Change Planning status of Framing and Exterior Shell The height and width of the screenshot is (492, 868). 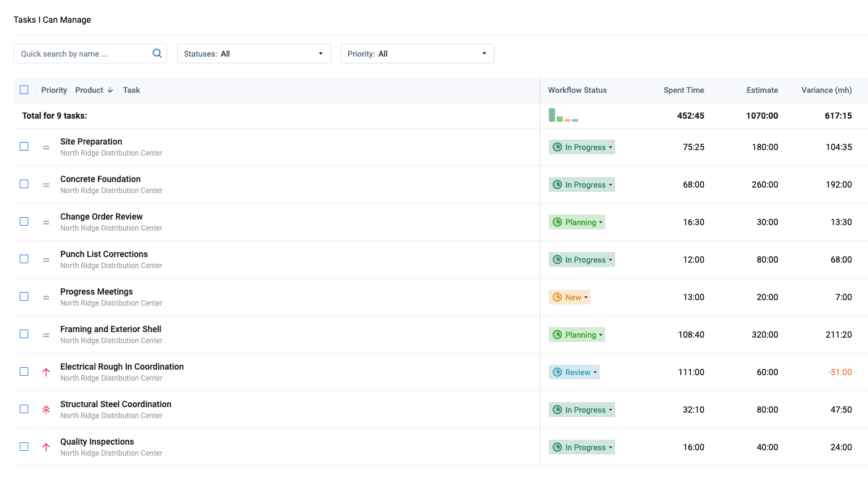[577, 335]
